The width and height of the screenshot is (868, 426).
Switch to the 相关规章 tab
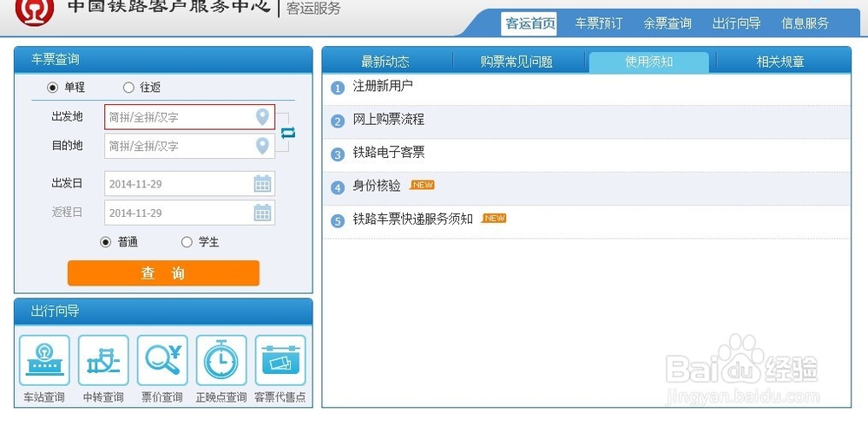click(780, 62)
